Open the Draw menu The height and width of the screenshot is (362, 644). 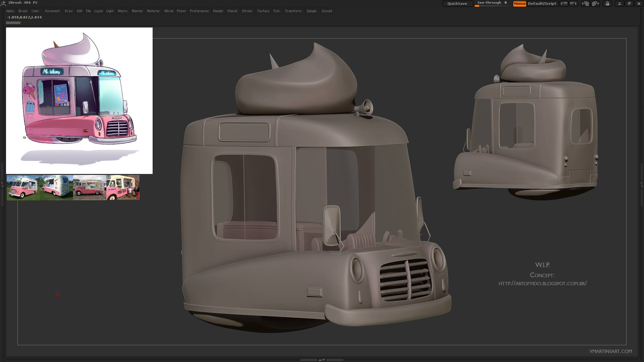69,11
